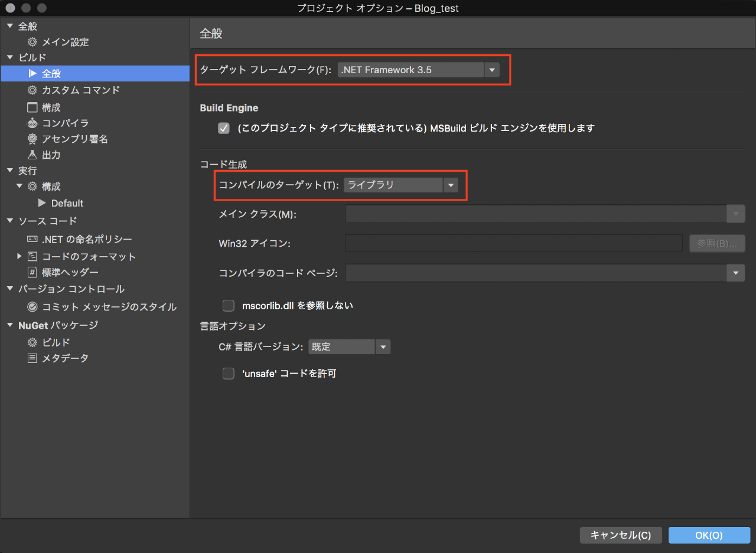Image resolution: width=756 pixels, height=553 pixels.
Task: Click the icon beside コードのフォーマット
Action: tap(32, 256)
